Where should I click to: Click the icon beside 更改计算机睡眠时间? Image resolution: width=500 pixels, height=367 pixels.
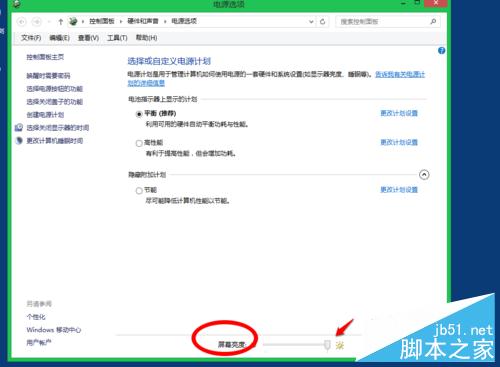tap(19, 141)
